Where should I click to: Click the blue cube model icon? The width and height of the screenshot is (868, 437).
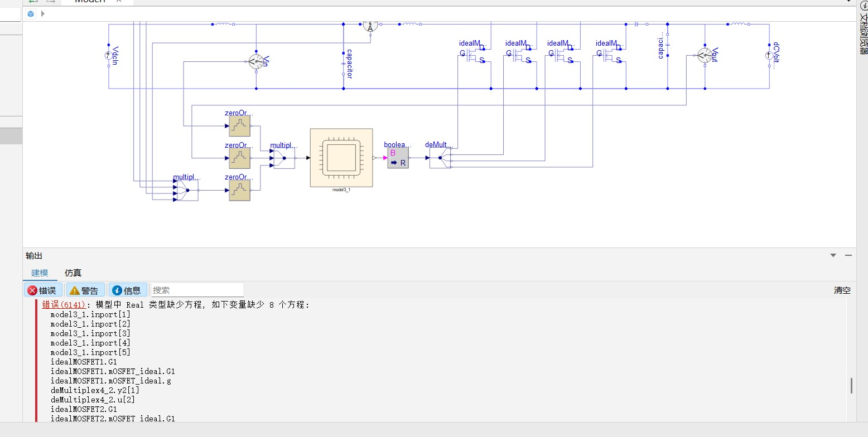click(31, 14)
